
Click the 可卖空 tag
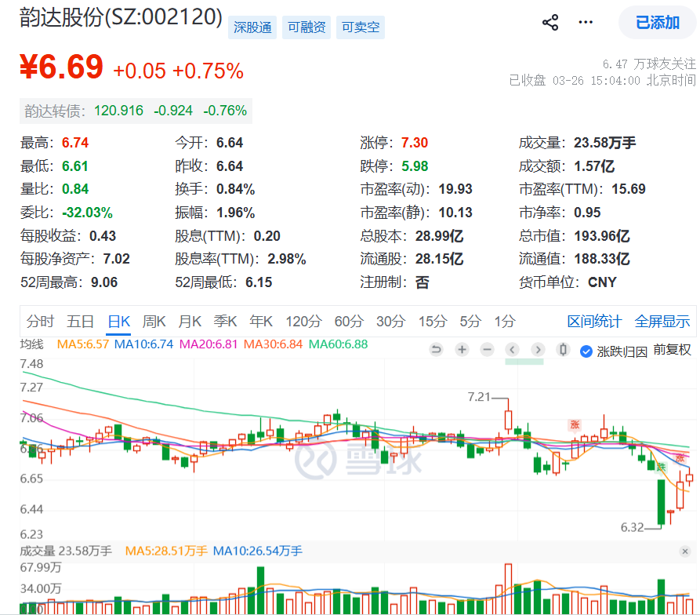(361, 27)
